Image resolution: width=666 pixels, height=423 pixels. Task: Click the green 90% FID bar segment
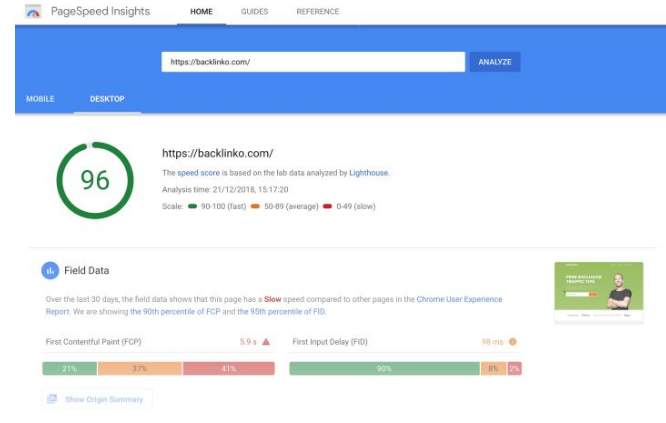pyautogui.click(x=384, y=368)
